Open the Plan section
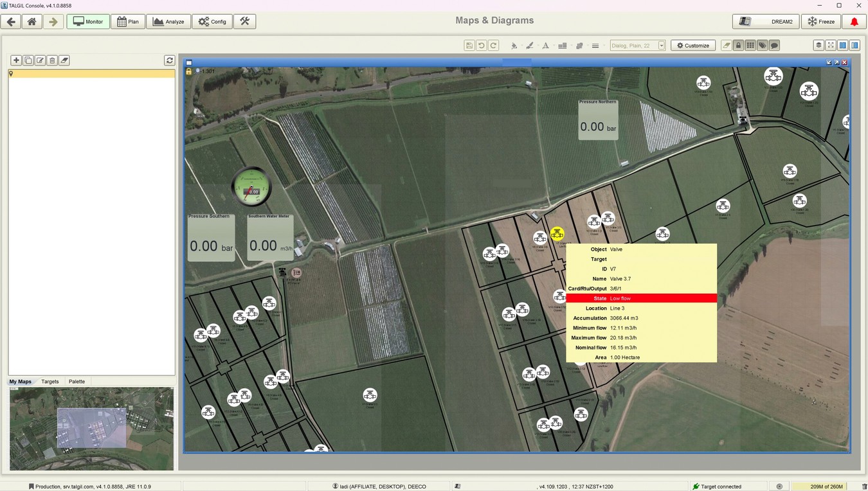 point(128,21)
